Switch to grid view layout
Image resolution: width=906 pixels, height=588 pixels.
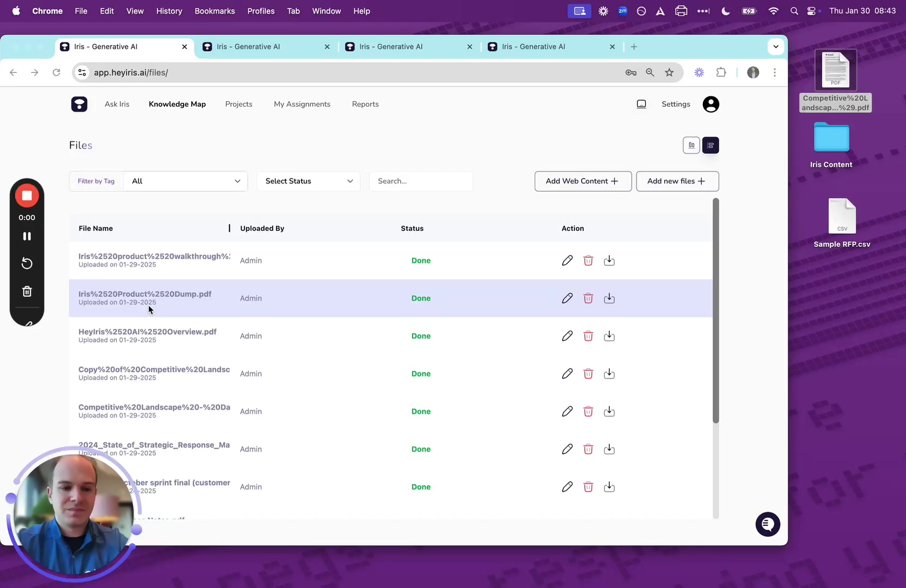[691, 145]
